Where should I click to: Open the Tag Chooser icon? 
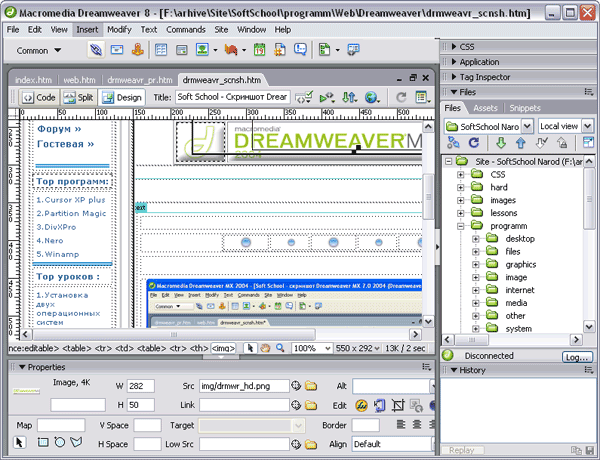pos(353,50)
